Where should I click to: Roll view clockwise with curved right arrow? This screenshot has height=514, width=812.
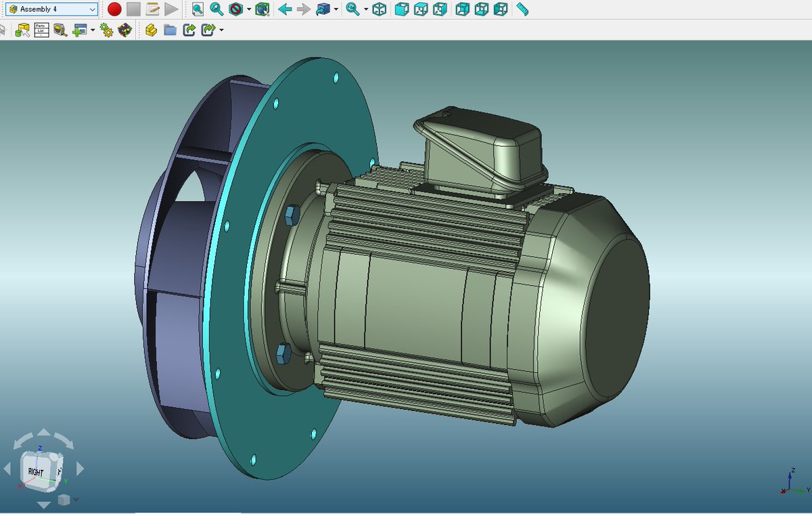(65, 441)
